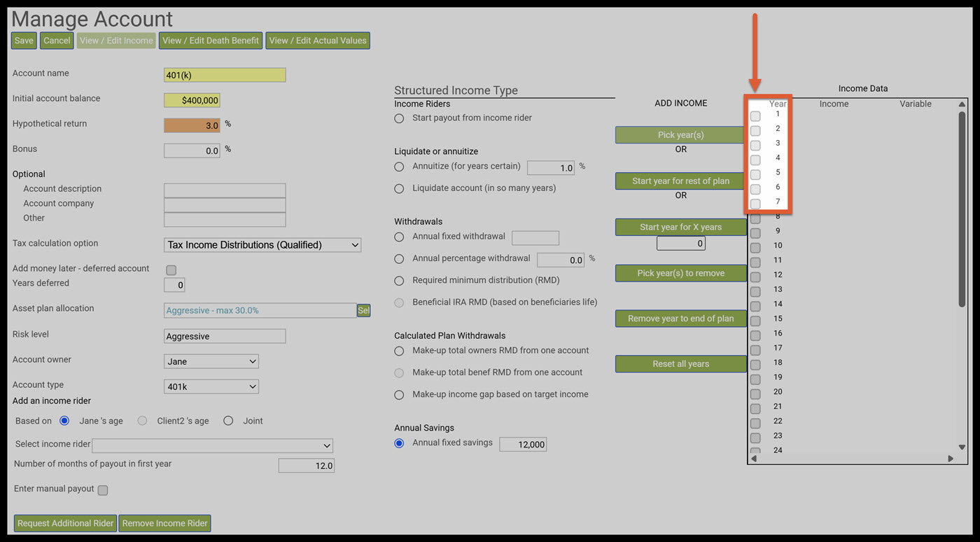This screenshot has height=542, width=980.
Task: Check the Year 3 checkbox
Action: pos(755,146)
